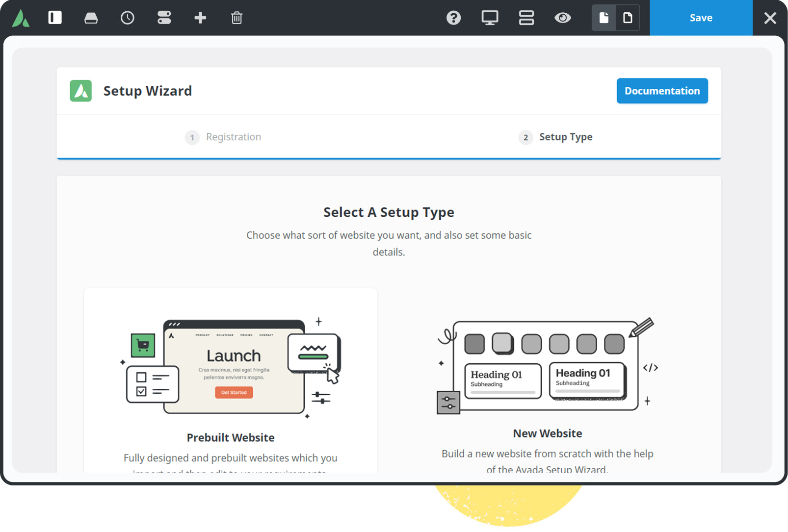Viewport: 788px width, 532px height.
Task: Toggle the sidebar panel icon
Action: [55, 18]
